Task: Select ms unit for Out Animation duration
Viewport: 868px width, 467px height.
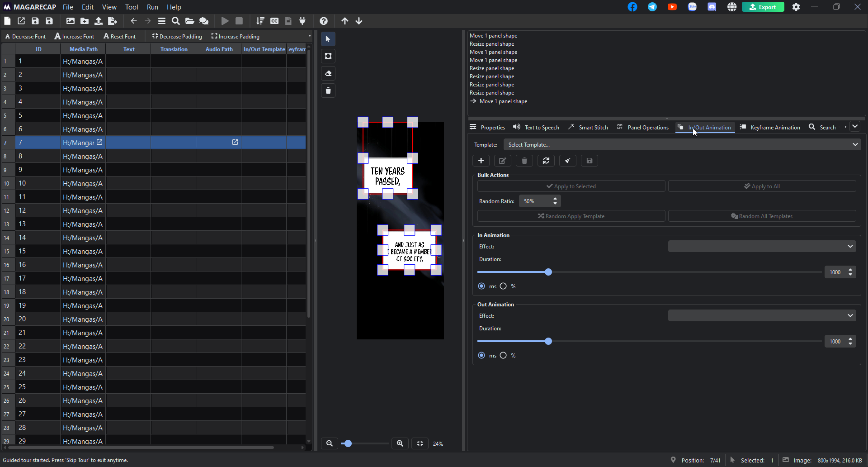Action: (x=481, y=355)
